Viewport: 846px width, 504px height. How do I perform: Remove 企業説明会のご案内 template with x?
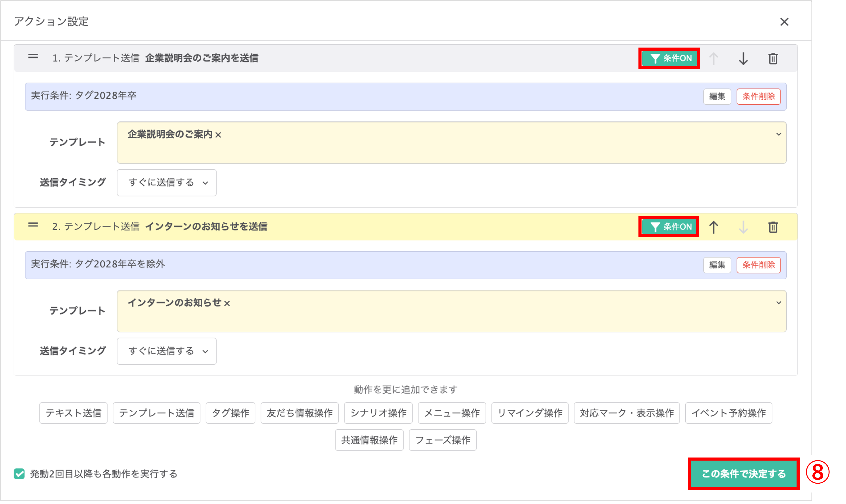click(x=218, y=135)
